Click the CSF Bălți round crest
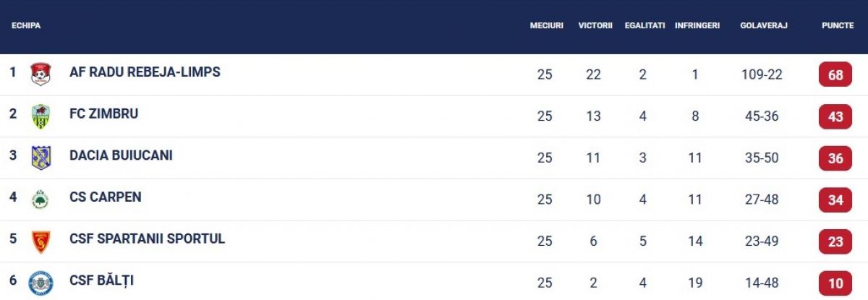The image size is (868, 300). tap(41, 283)
